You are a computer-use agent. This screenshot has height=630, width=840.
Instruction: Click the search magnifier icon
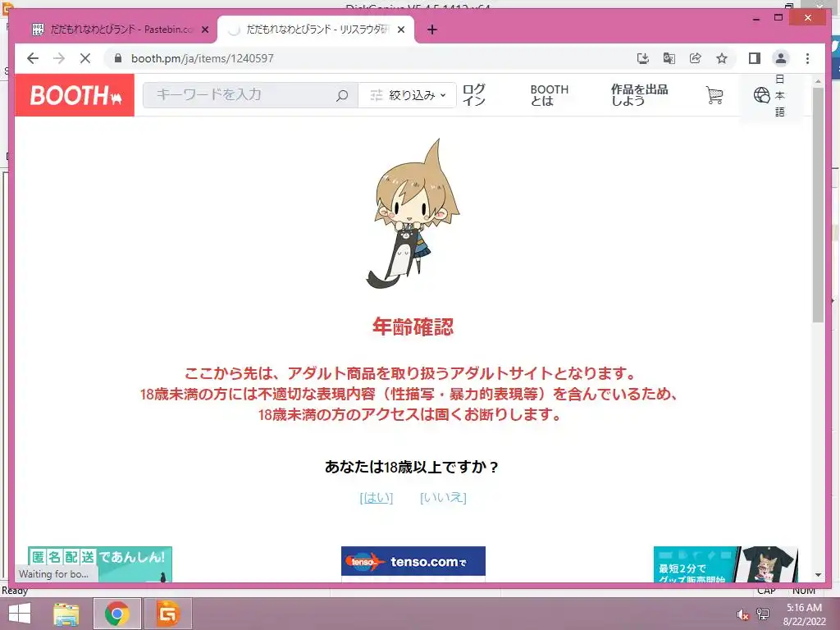pyautogui.click(x=342, y=95)
